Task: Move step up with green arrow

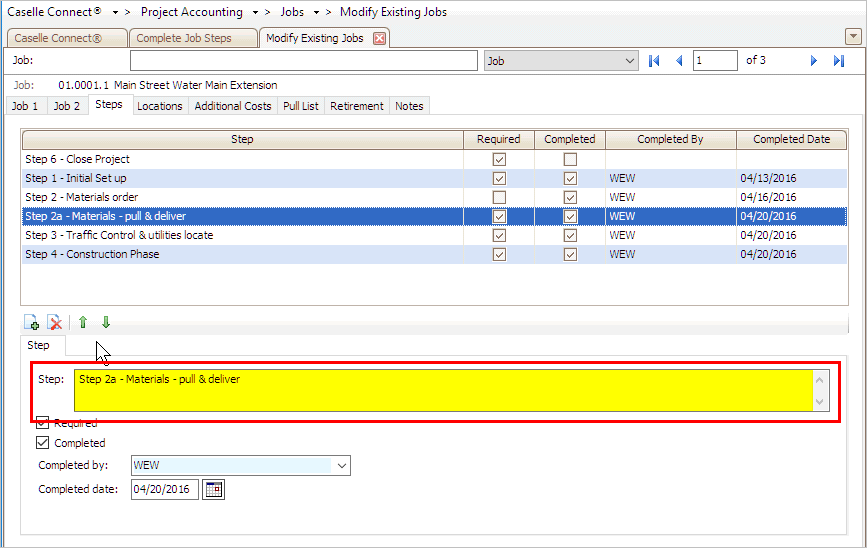Action: click(x=83, y=322)
